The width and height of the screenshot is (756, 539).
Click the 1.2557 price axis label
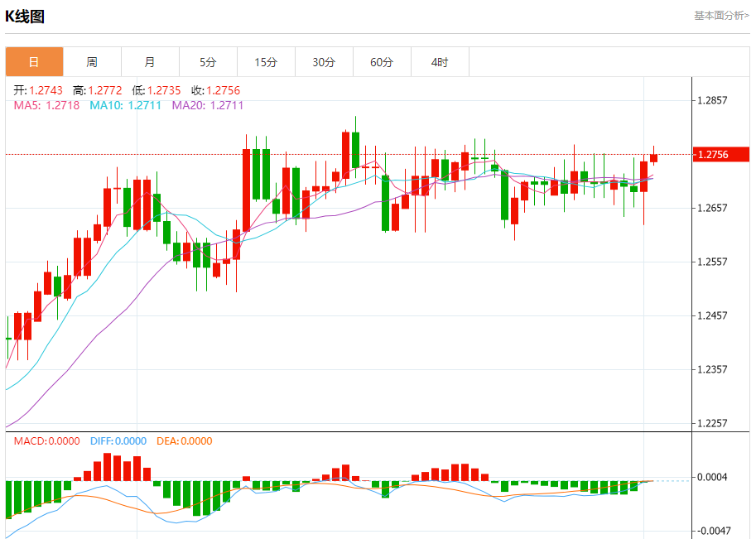pos(713,262)
